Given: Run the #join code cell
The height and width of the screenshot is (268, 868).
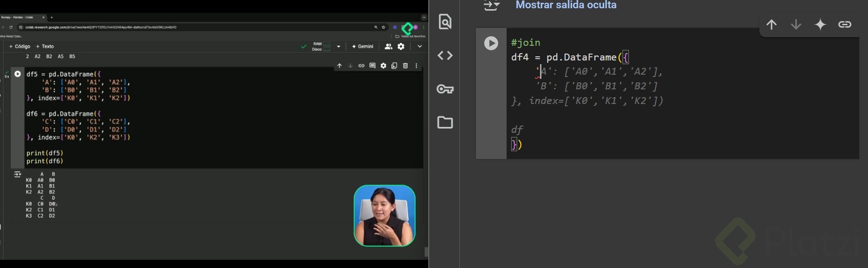Looking at the screenshot, I should 491,43.
